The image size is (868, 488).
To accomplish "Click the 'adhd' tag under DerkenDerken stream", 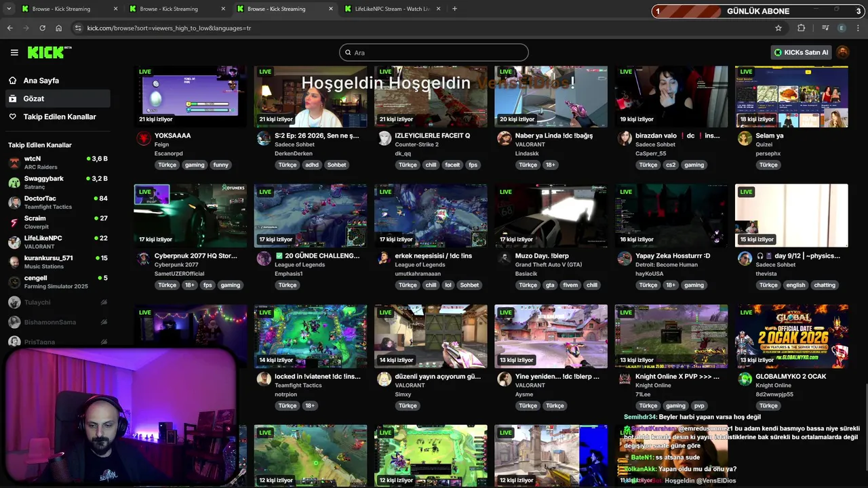I will 311,165.
